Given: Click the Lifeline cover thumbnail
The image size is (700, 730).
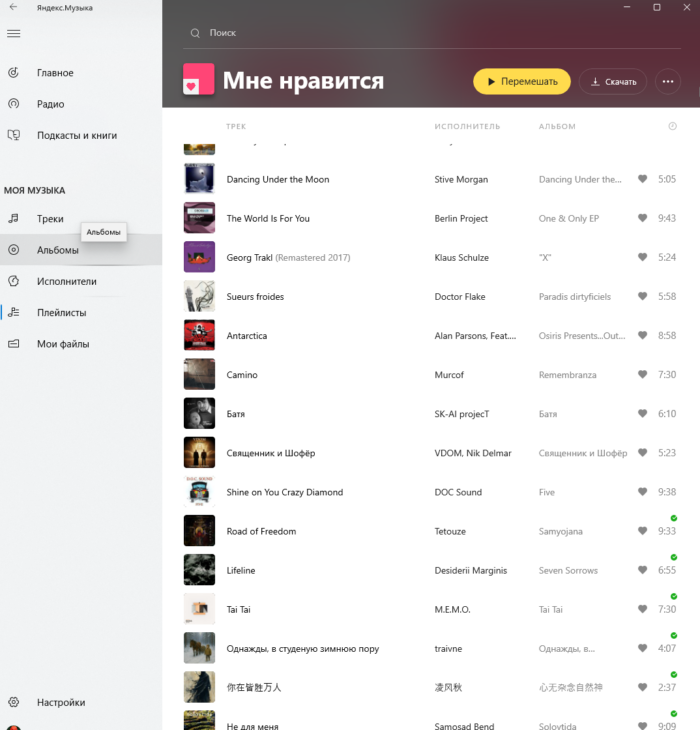Looking at the screenshot, I should (x=199, y=569).
